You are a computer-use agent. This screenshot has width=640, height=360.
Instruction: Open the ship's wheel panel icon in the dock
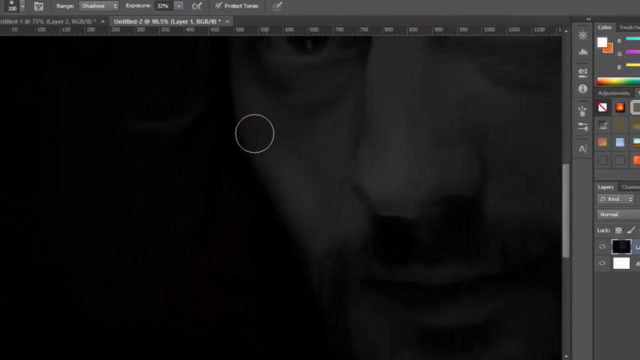point(582,36)
